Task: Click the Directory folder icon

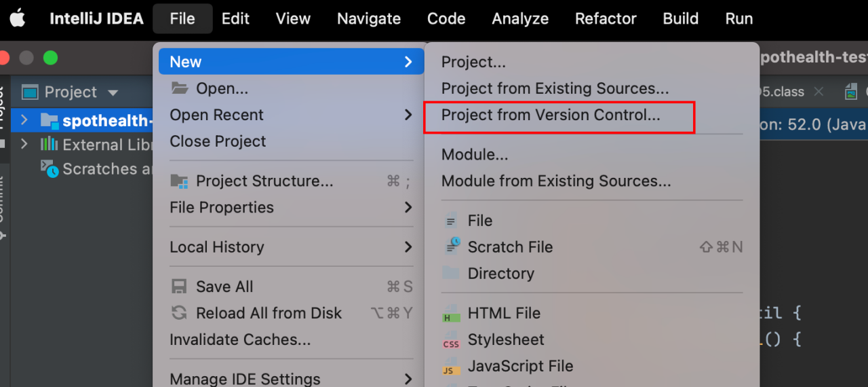Action: tap(451, 273)
